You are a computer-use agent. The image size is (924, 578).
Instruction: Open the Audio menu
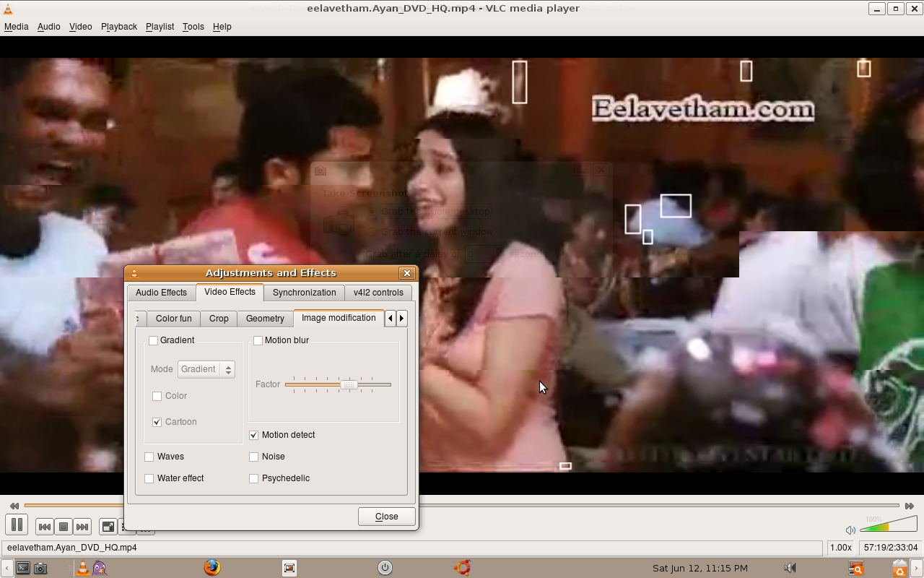pos(48,26)
